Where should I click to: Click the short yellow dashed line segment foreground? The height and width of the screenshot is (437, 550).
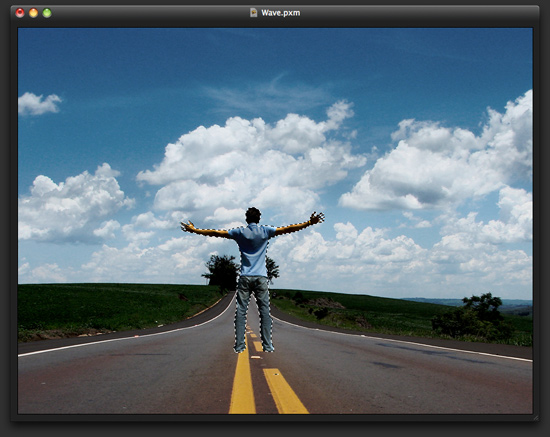(x=285, y=391)
